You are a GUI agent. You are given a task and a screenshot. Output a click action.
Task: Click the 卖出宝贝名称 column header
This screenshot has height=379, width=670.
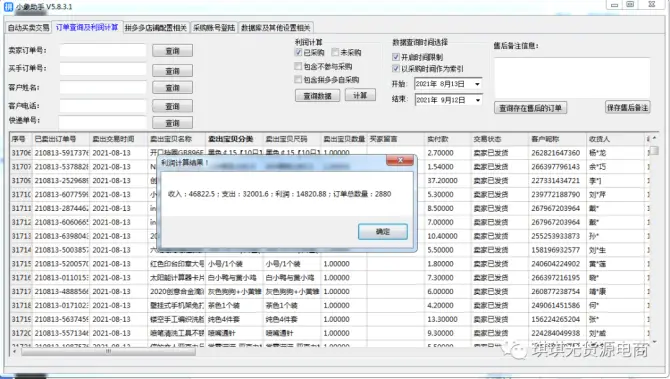176,139
